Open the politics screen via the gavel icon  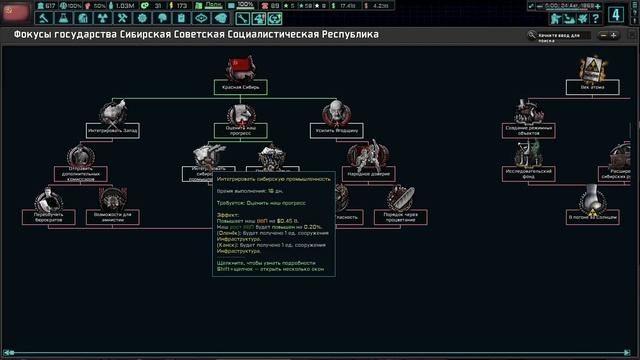pyautogui.click(x=44, y=18)
